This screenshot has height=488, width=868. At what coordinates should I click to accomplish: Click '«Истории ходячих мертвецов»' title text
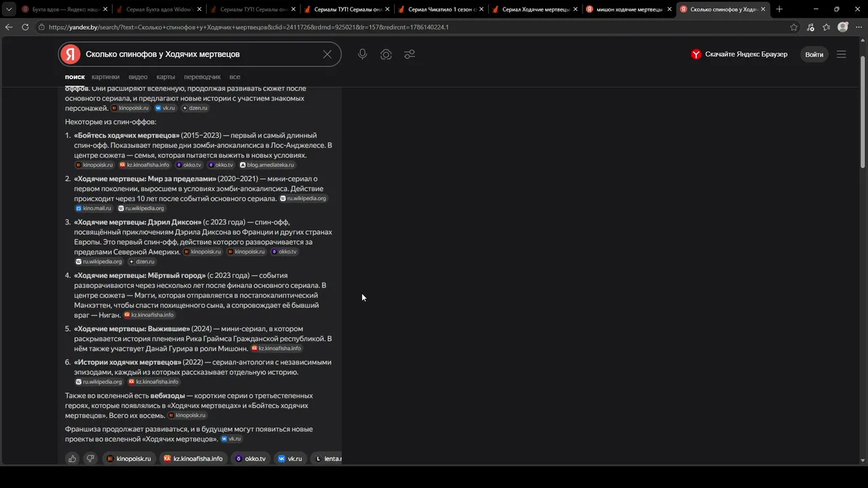click(127, 362)
